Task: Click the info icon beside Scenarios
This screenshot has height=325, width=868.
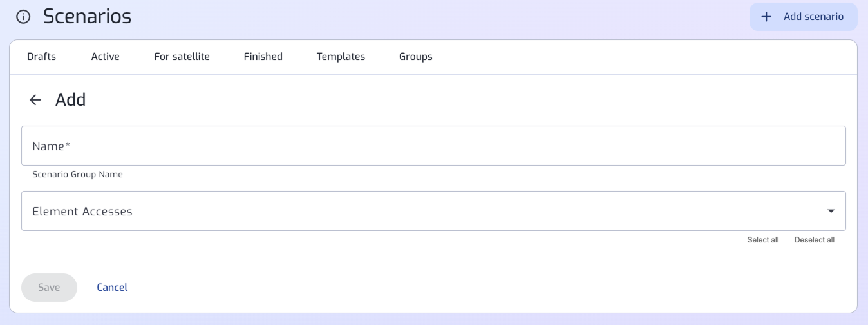Action: click(23, 17)
